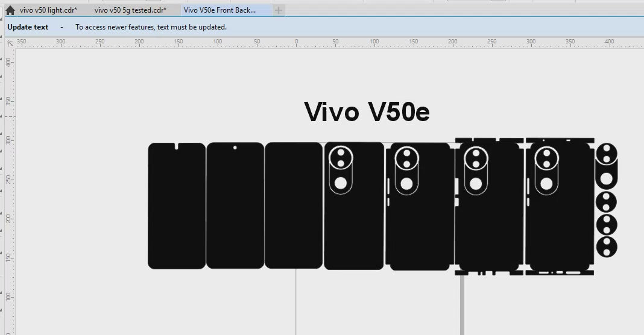Open the Welcome screen home icon
Viewport: 644px width, 335px height.
click(10, 10)
